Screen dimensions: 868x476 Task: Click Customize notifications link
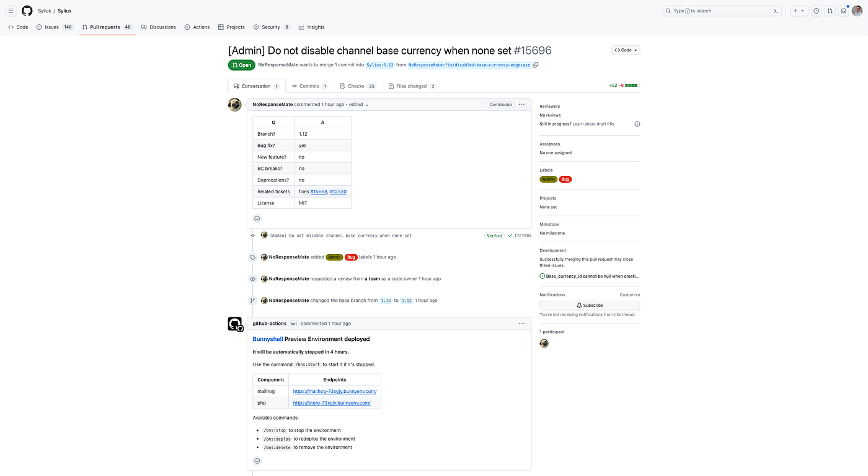click(x=629, y=295)
